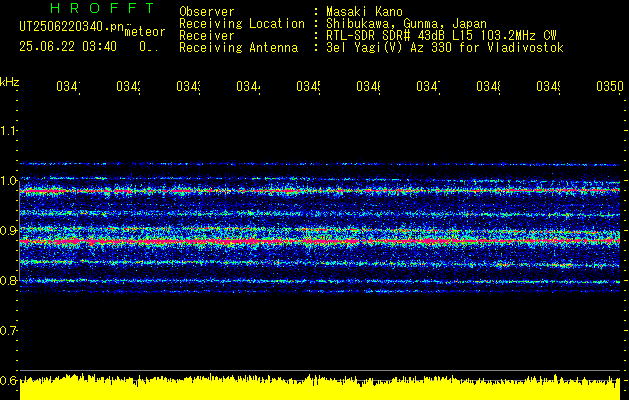The width and height of the screenshot is (629, 400).
Task: Click the 0.7 kHz axis label
Action: tap(8, 330)
